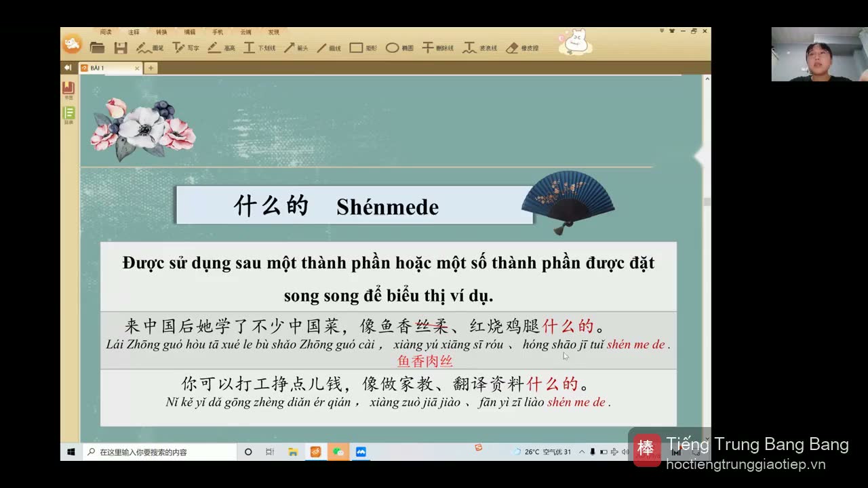This screenshot has width=868, height=488.
Task: Open the 编辑 menu
Action: 190,32
